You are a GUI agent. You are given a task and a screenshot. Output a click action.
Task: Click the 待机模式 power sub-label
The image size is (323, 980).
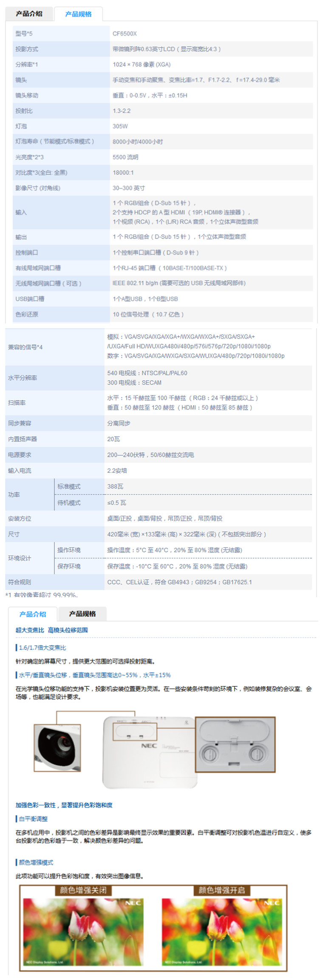[69, 503]
